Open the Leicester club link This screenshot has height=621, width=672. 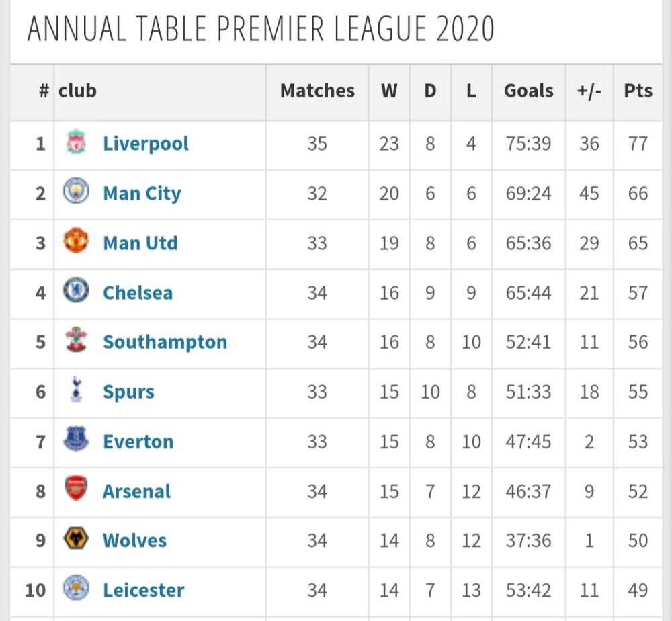pyautogui.click(x=144, y=590)
